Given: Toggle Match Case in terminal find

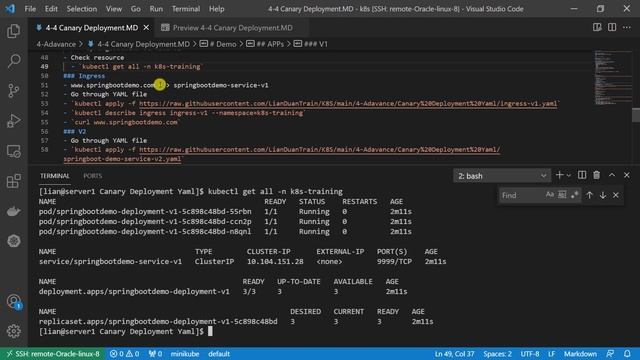Looking at the screenshot, I should (550, 195).
